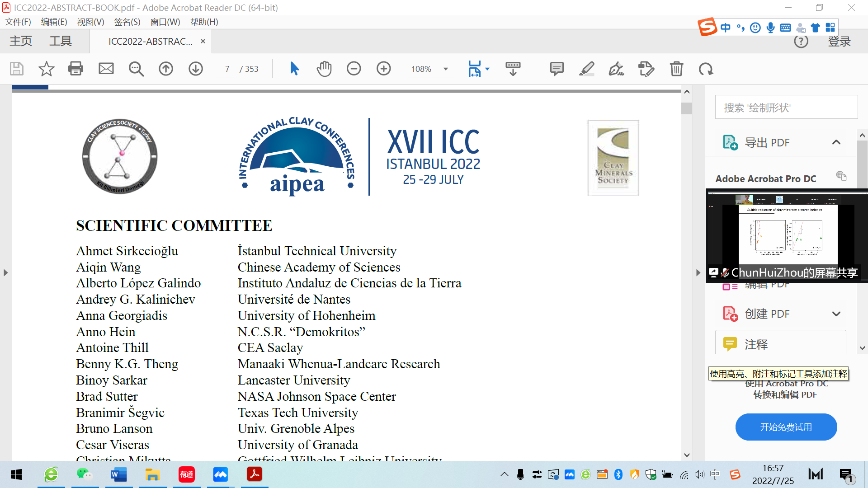Bookmark the document using the star icon
This screenshot has height=488, width=868.
coord(46,69)
